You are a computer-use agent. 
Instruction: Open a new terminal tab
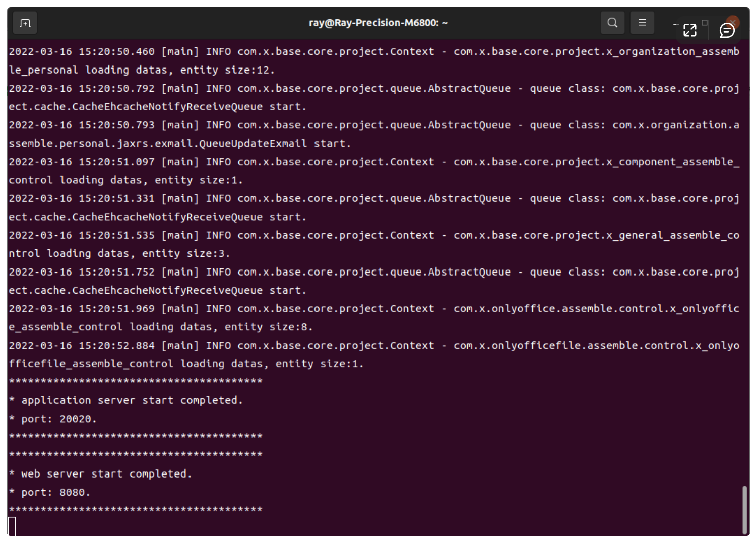tap(25, 23)
